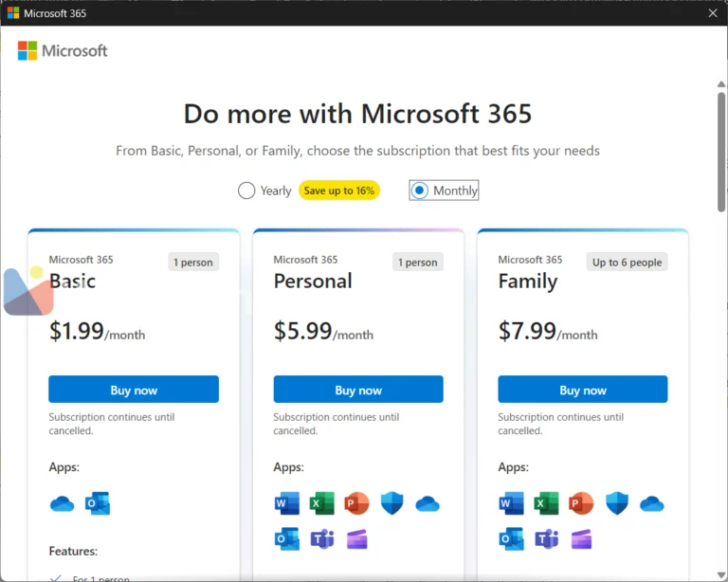This screenshot has height=582, width=728.
Task: Click the Defender shield icon in Family plan
Action: click(616, 503)
